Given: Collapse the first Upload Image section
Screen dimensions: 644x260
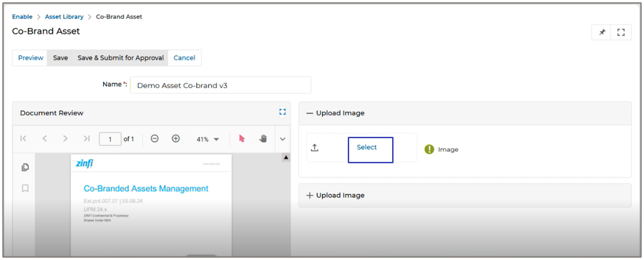Looking at the screenshot, I should click(310, 113).
